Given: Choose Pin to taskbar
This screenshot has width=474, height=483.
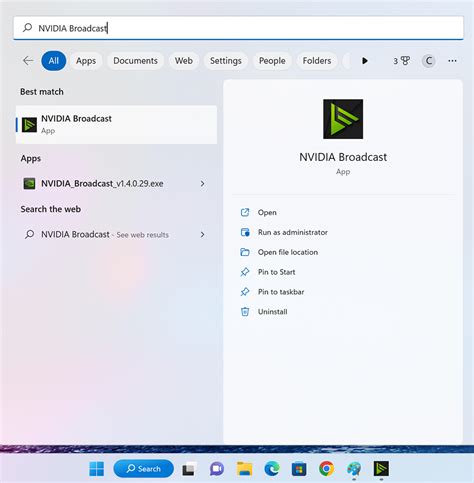Looking at the screenshot, I should 281,292.
